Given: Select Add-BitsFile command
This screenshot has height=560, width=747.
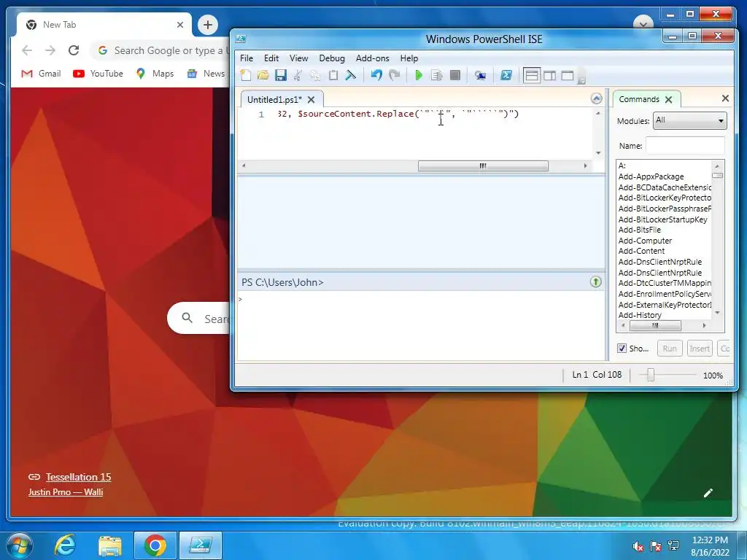Looking at the screenshot, I should coord(639,230).
